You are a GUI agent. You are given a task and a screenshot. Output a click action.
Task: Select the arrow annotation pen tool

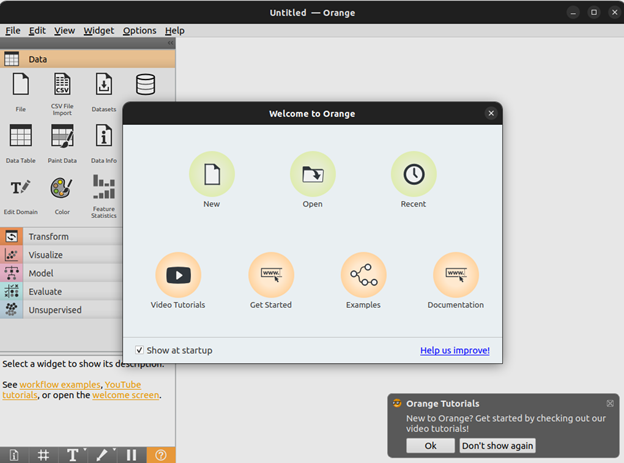(102, 455)
